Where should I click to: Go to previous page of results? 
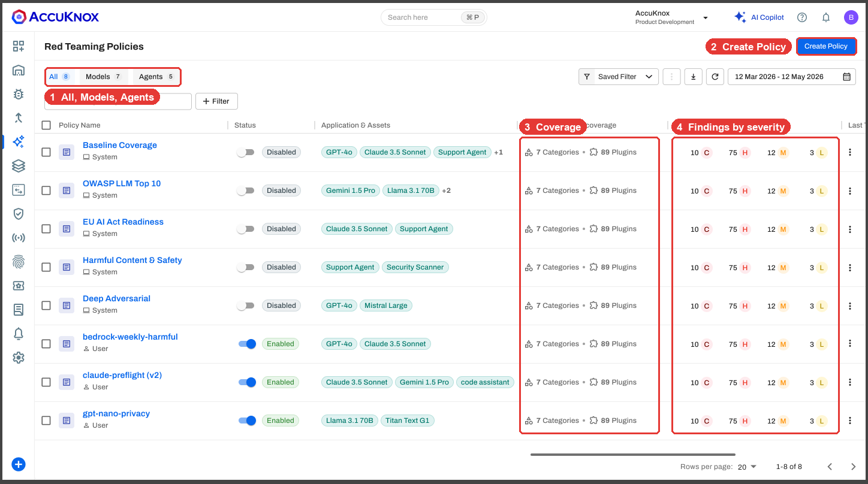pos(830,467)
